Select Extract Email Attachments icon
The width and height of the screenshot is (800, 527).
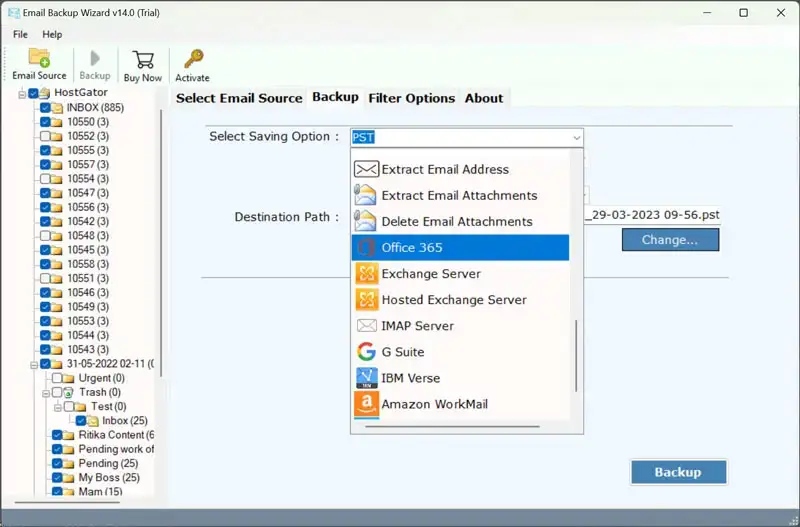tap(365, 195)
